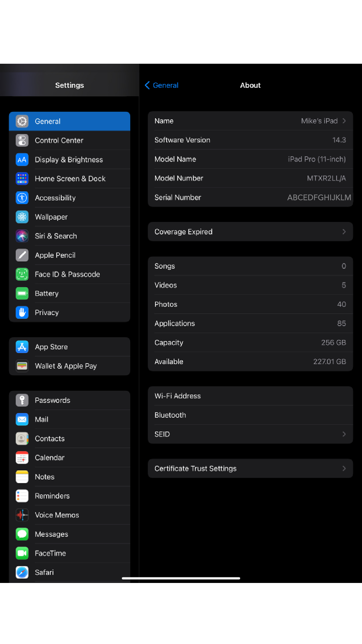Expand the Coverage Expired chevron
The width and height of the screenshot is (362, 644).
pyautogui.click(x=344, y=232)
